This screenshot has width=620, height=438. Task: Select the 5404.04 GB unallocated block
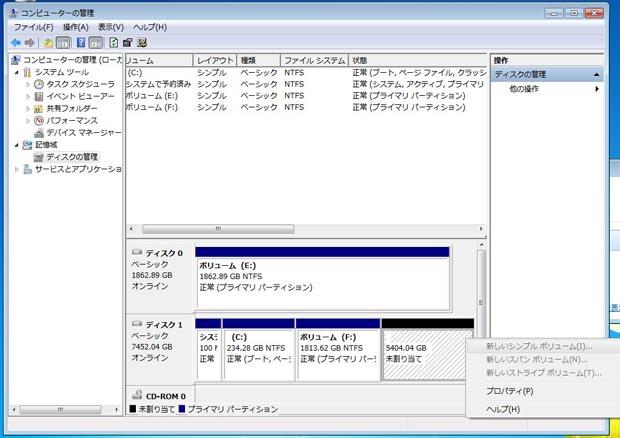[x=427, y=349]
